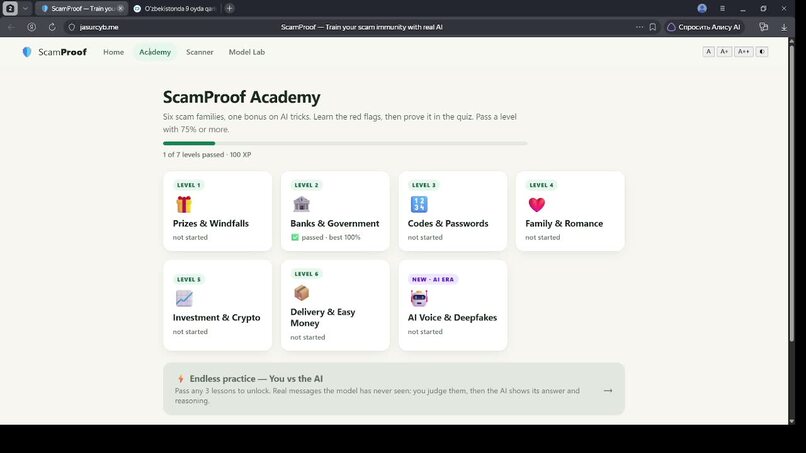Set largest text size with A++ button
Screen dimensions: 806x453
click(743, 51)
